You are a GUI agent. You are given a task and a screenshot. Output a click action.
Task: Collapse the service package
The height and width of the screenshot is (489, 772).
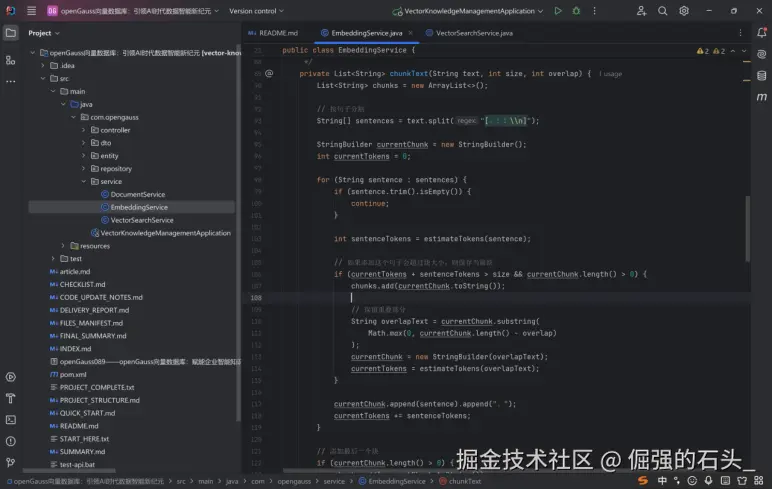tap(84, 181)
